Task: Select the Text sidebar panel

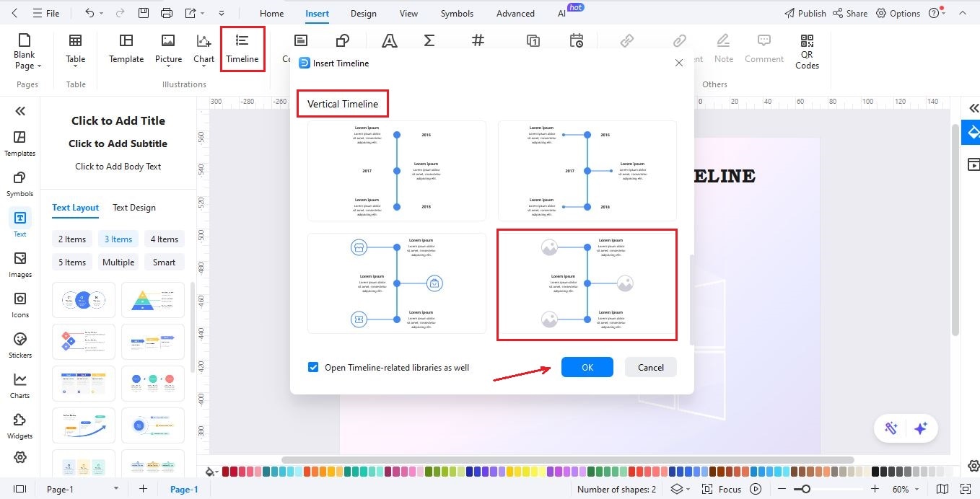Action: pos(19,224)
